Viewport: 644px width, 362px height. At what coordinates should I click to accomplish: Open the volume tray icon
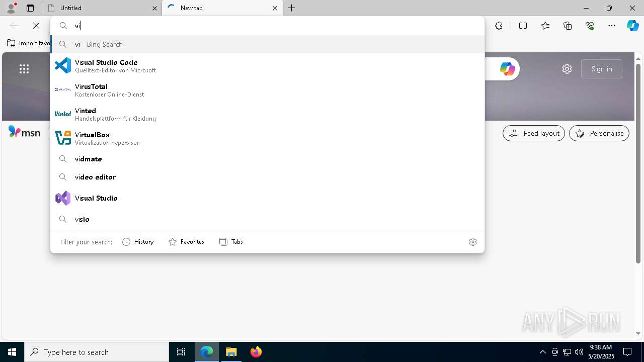coord(579,352)
